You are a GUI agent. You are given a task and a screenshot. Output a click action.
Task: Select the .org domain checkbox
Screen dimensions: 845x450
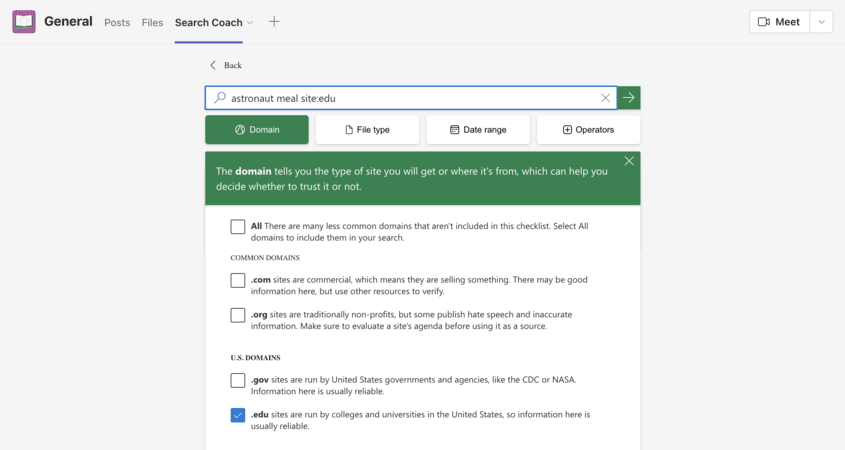238,315
